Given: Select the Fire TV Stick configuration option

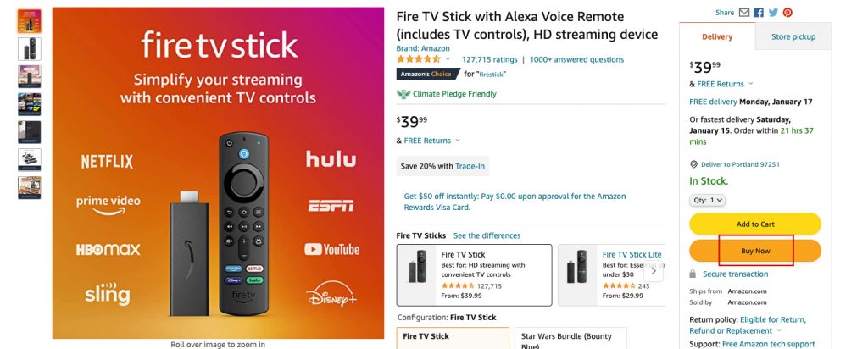Looking at the screenshot, I should coord(453,338).
